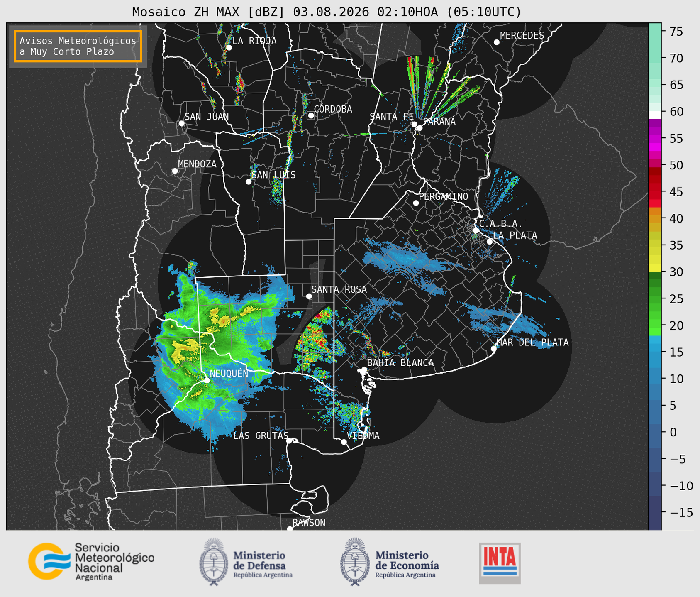Click the 30 dBZ yellow color band

coord(655,268)
